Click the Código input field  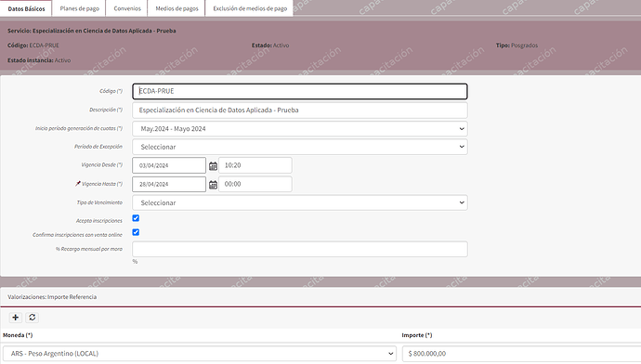[300, 91]
